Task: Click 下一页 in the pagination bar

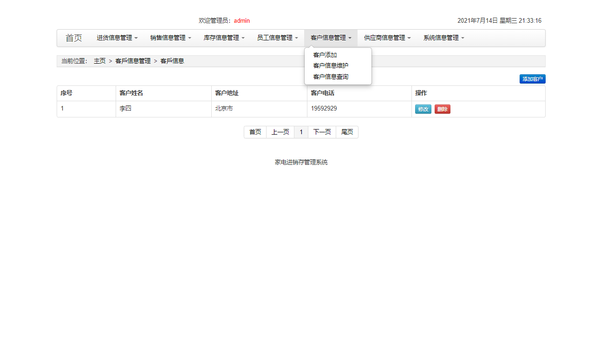Action: (x=322, y=132)
